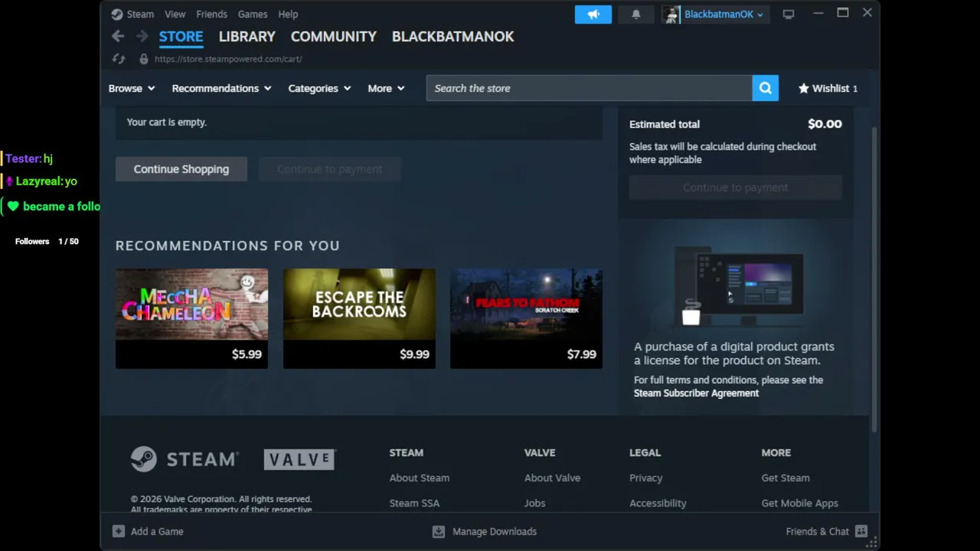The width and height of the screenshot is (980, 551).
Task: Click the Add a Game label
Action: click(x=157, y=531)
